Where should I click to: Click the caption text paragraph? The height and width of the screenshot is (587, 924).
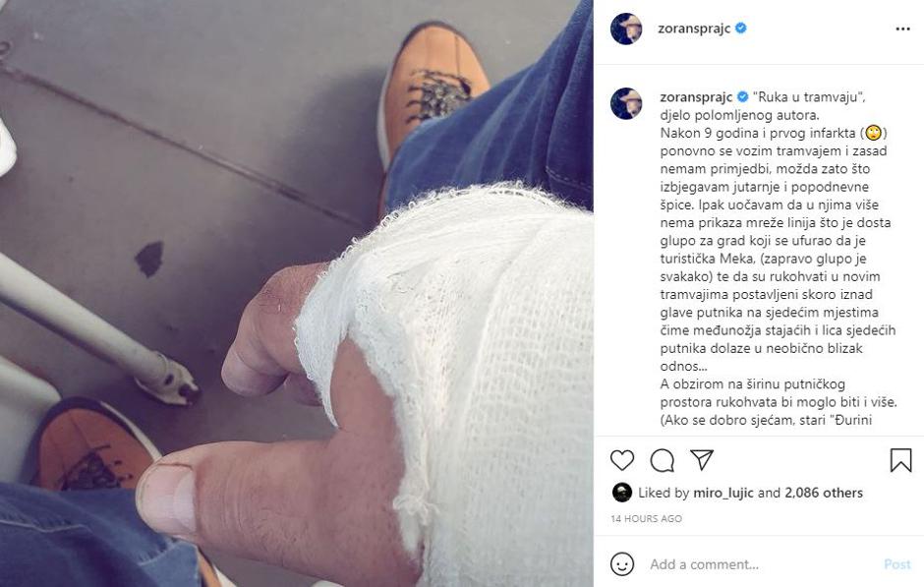click(x=778, y=259)
